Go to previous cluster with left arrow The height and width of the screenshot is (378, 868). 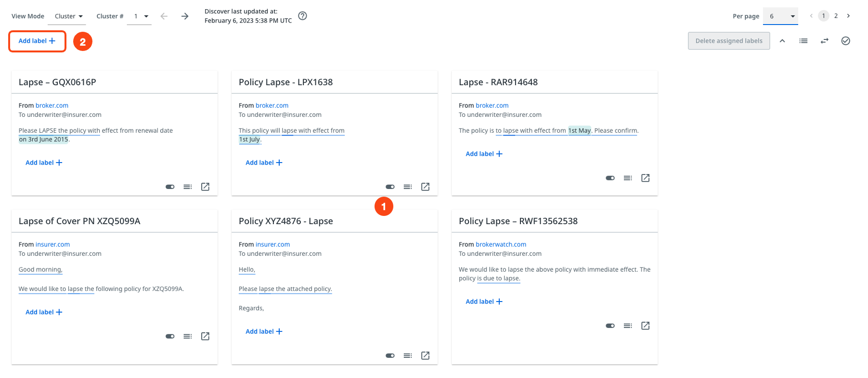[x=164, y=16]
